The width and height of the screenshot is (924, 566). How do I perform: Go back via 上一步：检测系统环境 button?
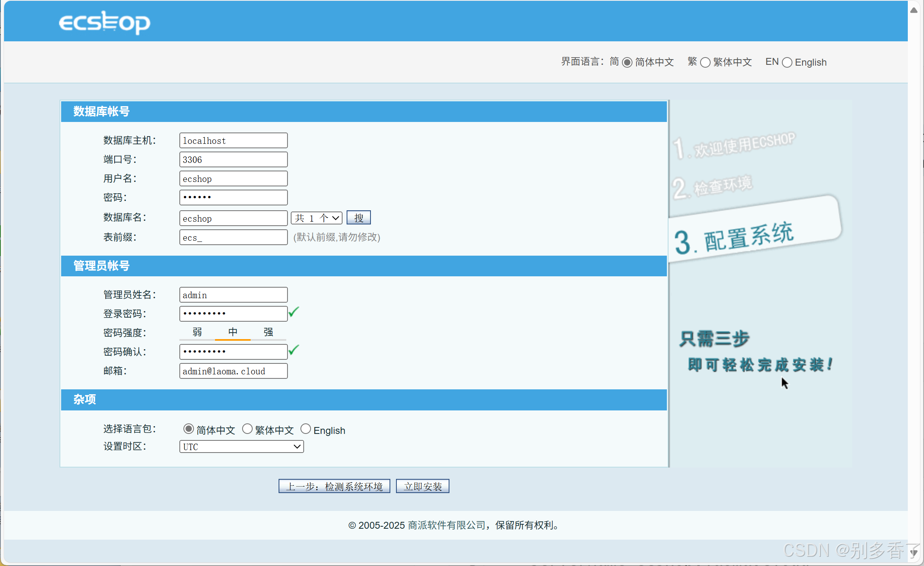pos(334,486)
